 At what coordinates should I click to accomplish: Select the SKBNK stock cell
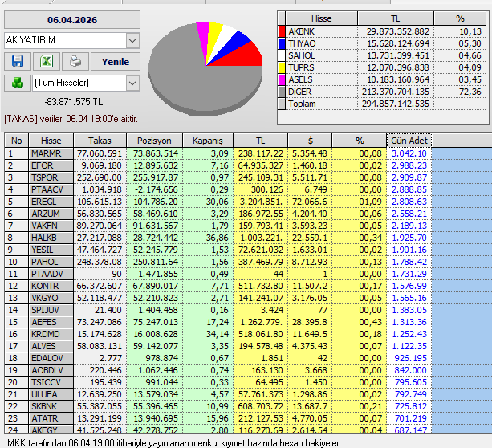pos(51,406)
